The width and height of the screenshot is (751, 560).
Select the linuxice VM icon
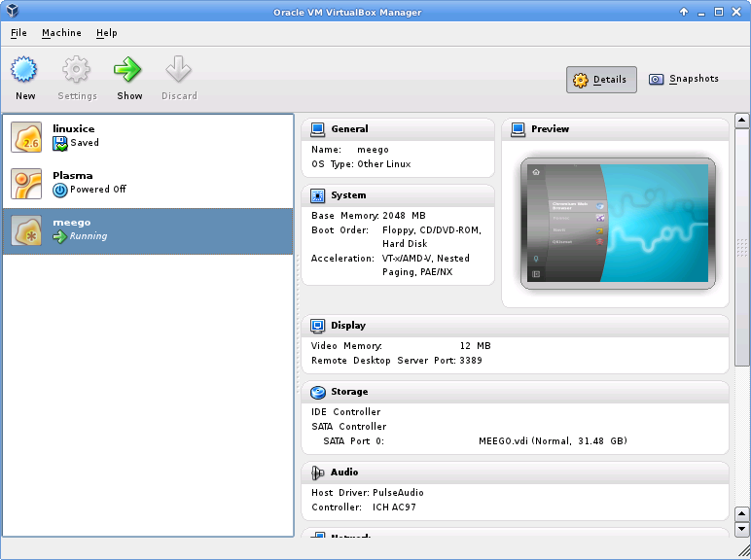[x=26, y=137]
